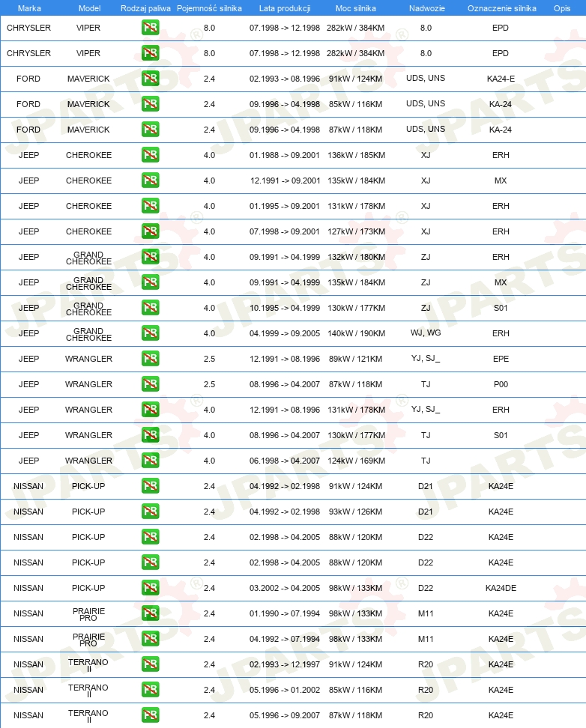Click fuel icon in Maverick 87kW / 118KM row
The image size is (586, 728).
click(x=150, y=130)
